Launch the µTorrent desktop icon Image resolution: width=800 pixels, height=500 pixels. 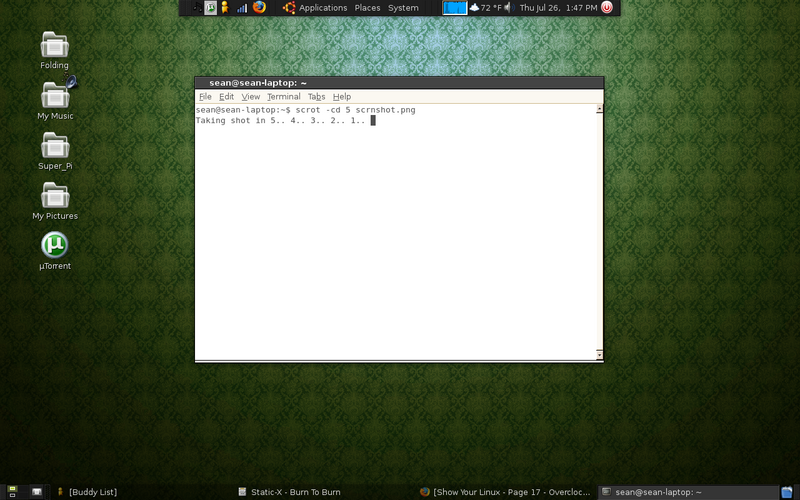tap(55, 251)
